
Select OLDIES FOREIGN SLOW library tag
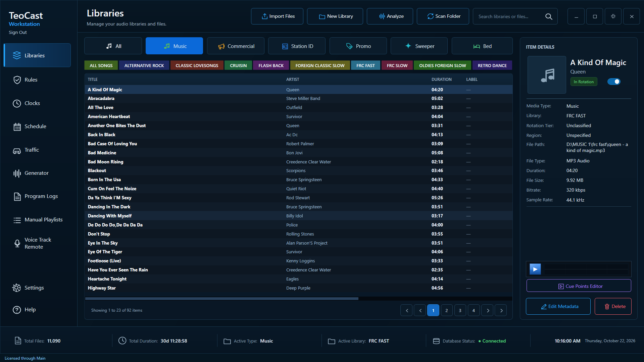[442, 65]
